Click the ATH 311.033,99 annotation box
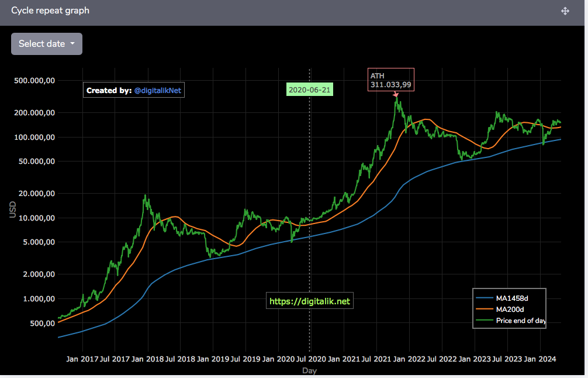The height and width of the screenshot is (378, 588). tap(391, 80)
